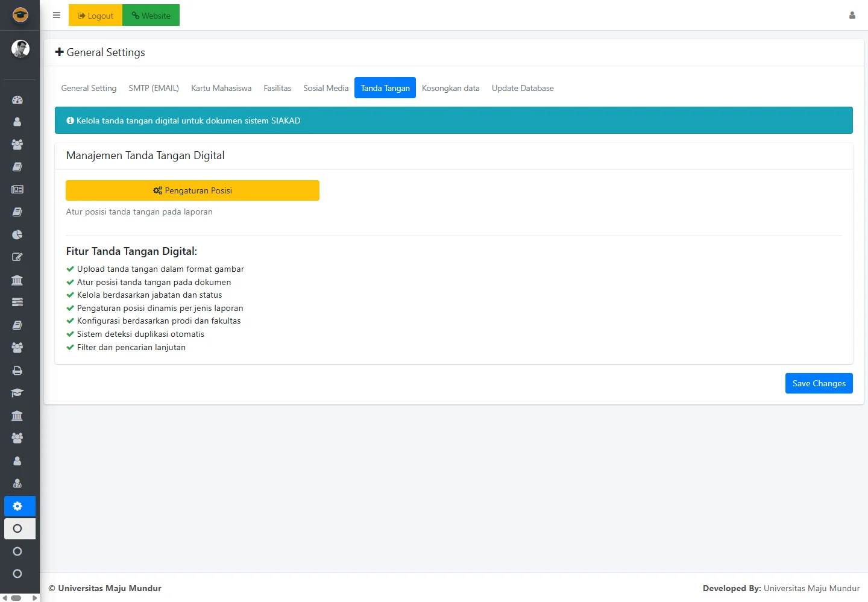Open Pengaturan Posisi settings button
Screen dimensions: 868x602
(192, 190)
